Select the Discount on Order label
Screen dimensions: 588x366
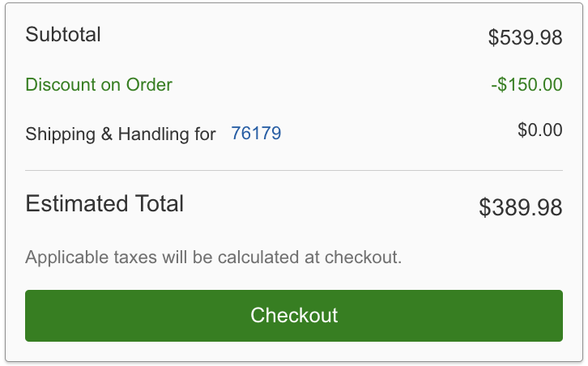(99, 85)
